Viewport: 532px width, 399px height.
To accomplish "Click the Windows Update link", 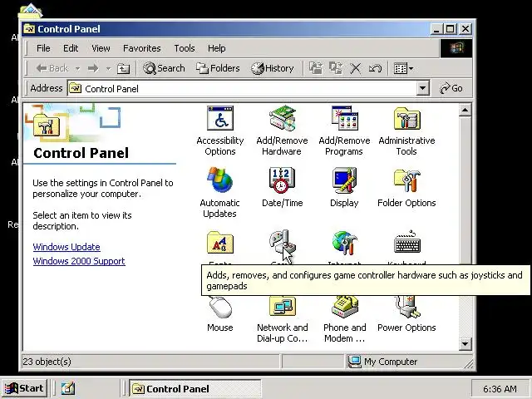I will (x=66, y=247).
